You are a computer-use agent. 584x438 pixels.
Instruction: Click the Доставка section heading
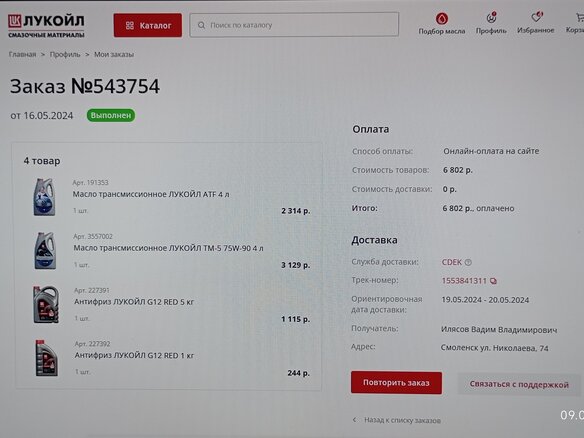(x=374, y=240)
